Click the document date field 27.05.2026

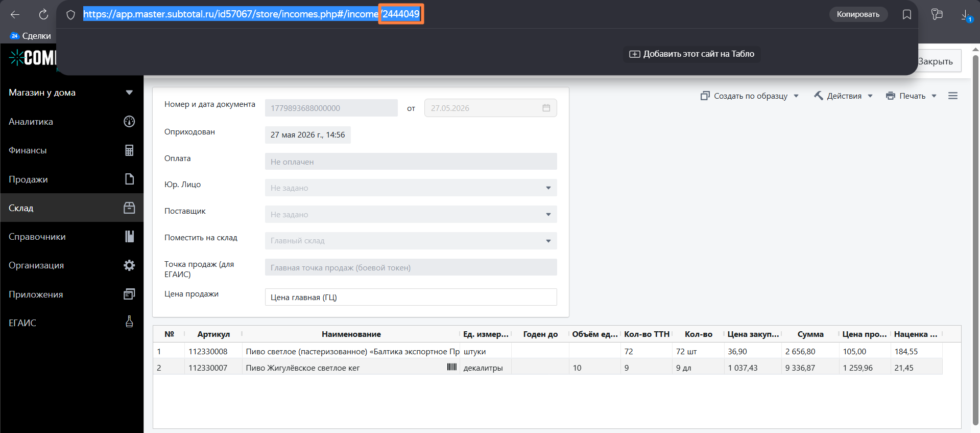(x=490, y=108)
